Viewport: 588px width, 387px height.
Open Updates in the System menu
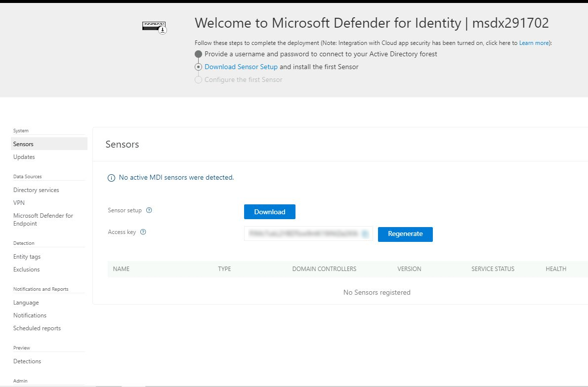[24, 157]
